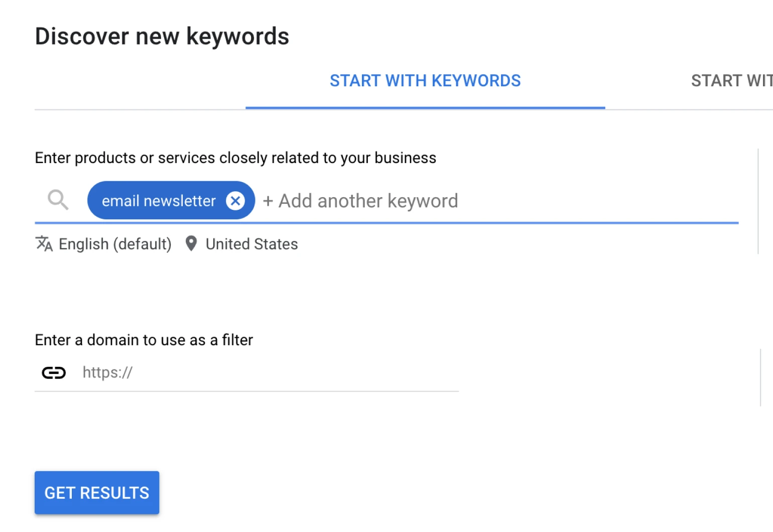Image resolution: width=773 pixels, height=532 pixels.
Task: Click the vertical divider beside domain section
Action: click(760, 377)
